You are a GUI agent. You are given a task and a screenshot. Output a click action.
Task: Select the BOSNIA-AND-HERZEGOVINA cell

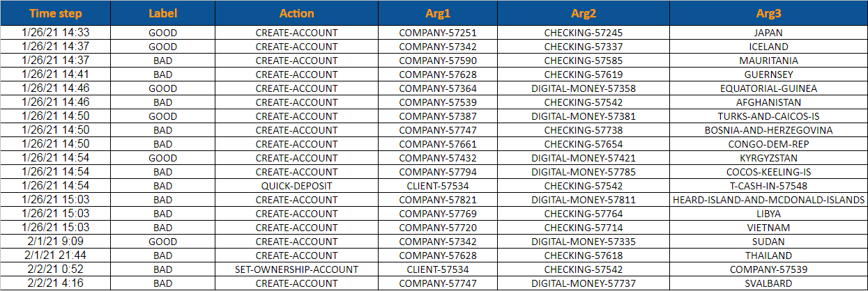pyautogui.click(x=768, y=130)
